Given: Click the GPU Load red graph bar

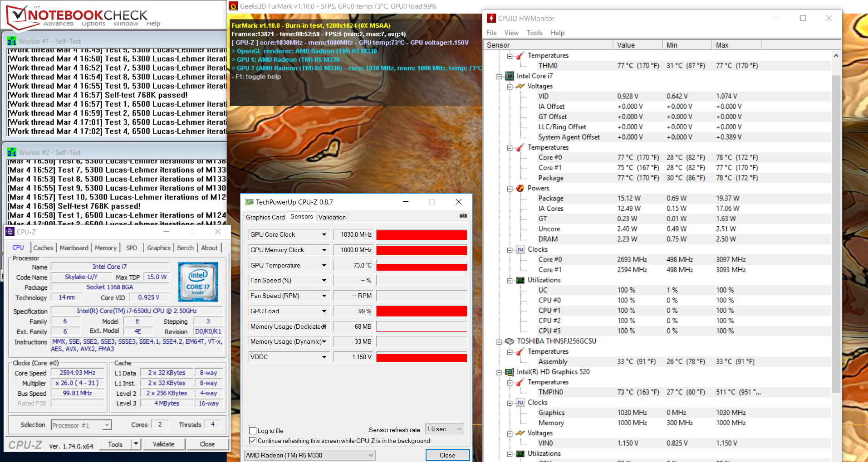Looking at the screenshot, I should pos(422,311).
